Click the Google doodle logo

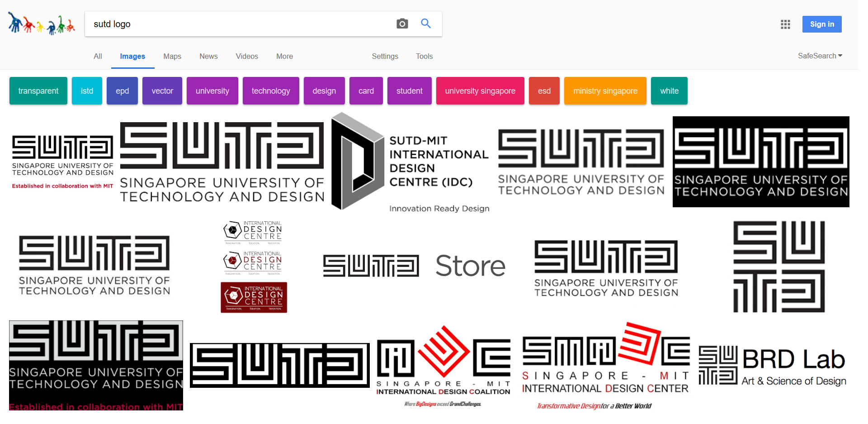[x=42, y=24]
